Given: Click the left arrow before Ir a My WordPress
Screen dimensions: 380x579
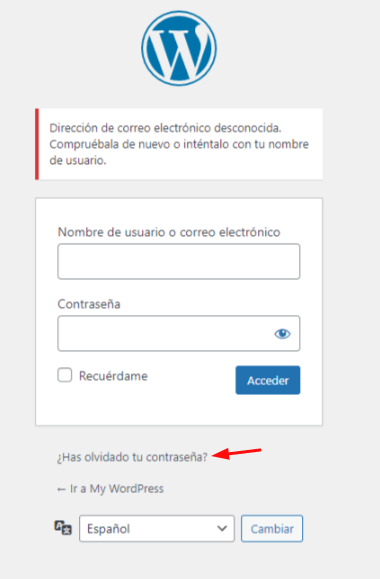Looking at the screenshot, I should click(61, 490).
